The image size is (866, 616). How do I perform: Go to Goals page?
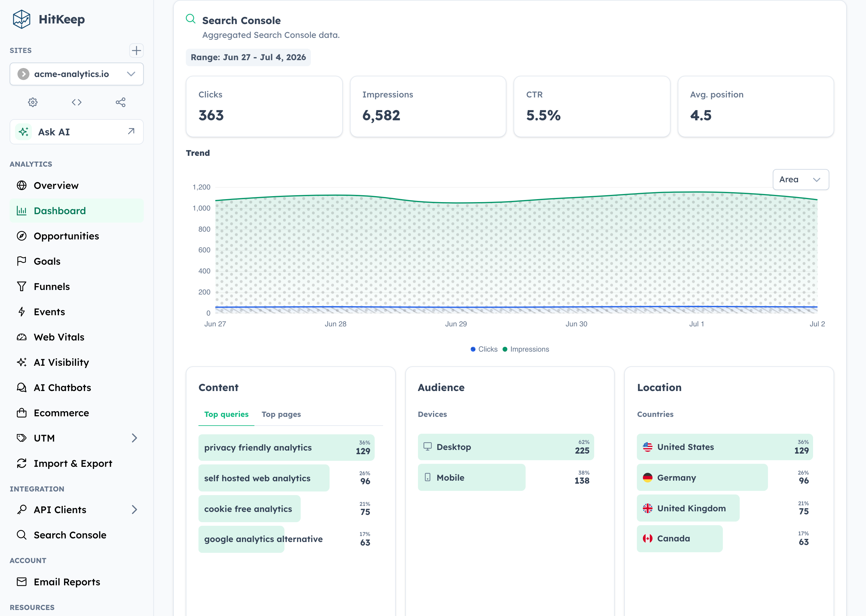[x=77, y=261]
